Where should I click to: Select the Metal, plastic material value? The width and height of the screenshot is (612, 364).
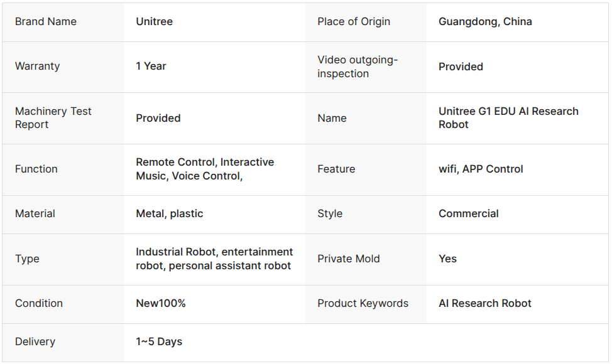[170, 213]
